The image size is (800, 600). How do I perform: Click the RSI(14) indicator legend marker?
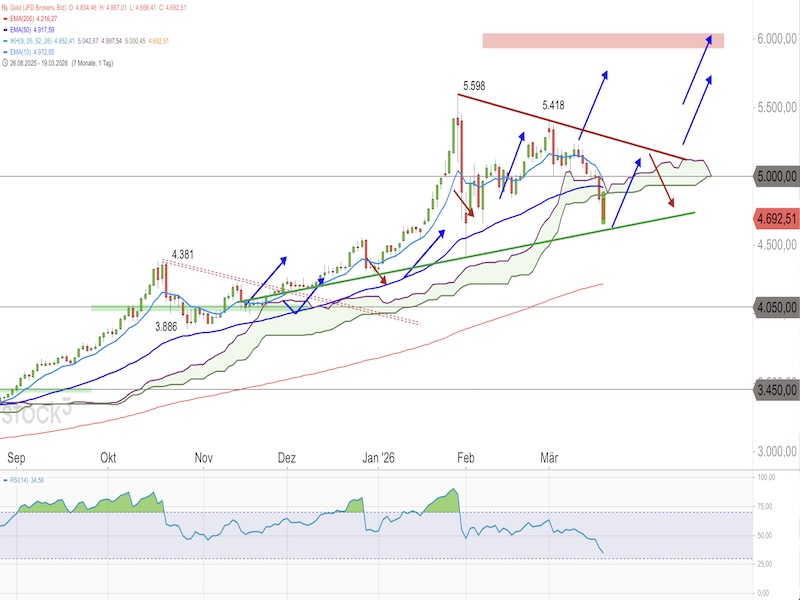[6, 481]
